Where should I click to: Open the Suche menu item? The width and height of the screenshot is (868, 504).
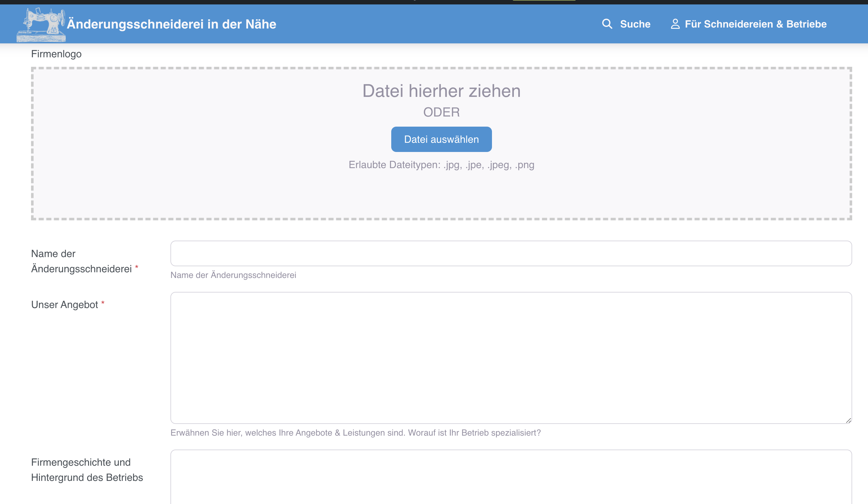tap(626, 24)
